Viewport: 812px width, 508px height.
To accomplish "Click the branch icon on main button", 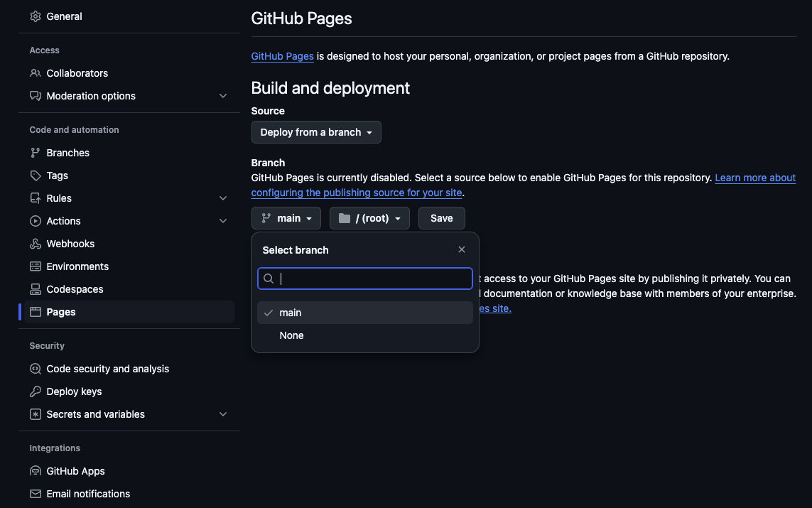I will (266, 218).
